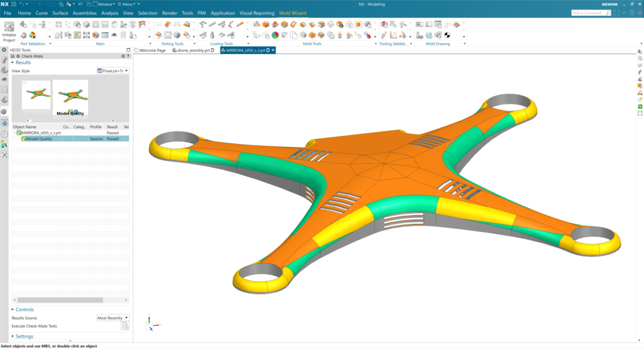
Task: Click the settings gear icon atop the resource bar
Action: pos(4,50)
